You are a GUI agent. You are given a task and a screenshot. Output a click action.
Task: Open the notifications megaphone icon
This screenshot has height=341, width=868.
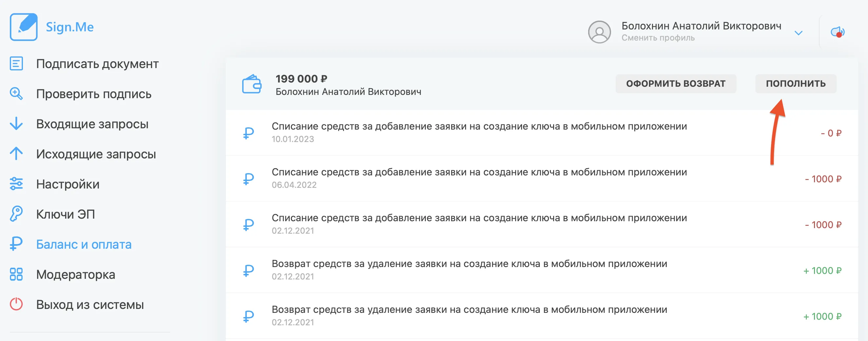point(838,32)
